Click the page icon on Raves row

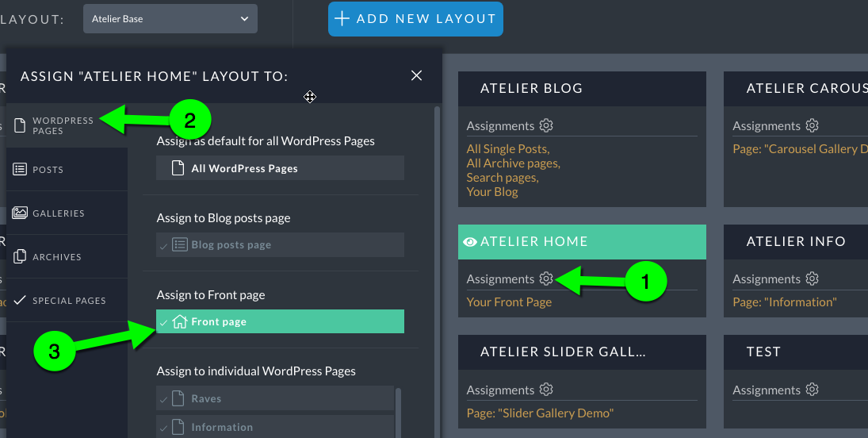pyautogui.click(x=178, y=398)
